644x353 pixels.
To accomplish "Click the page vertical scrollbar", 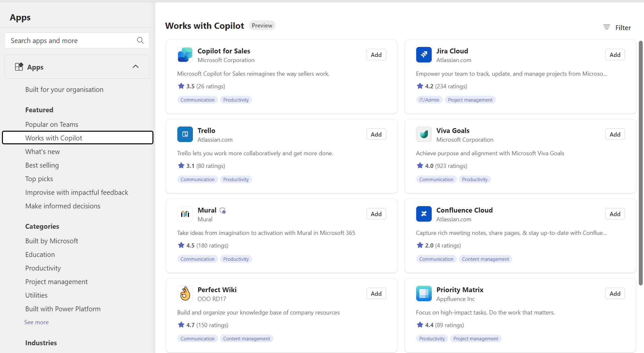I will (x=640, y=163).
